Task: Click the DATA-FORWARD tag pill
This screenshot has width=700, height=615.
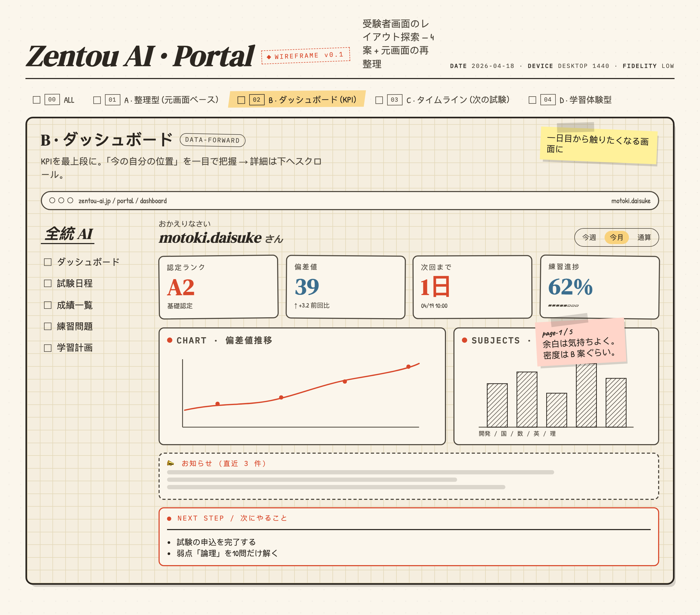Action: [212, 140]
